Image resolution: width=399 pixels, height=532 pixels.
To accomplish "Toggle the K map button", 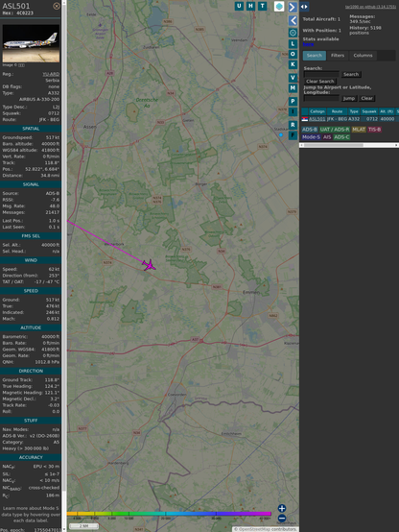I will point(293,64).
